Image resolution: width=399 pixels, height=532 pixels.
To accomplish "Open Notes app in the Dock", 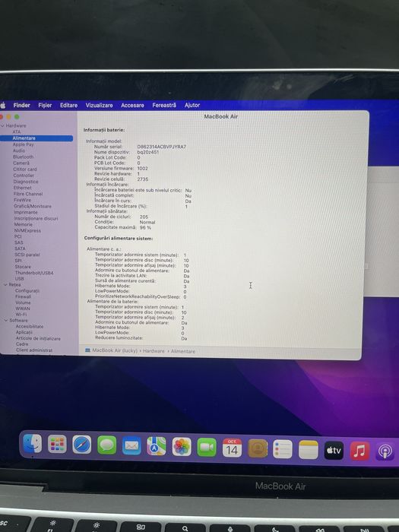I will pos(308,450).
